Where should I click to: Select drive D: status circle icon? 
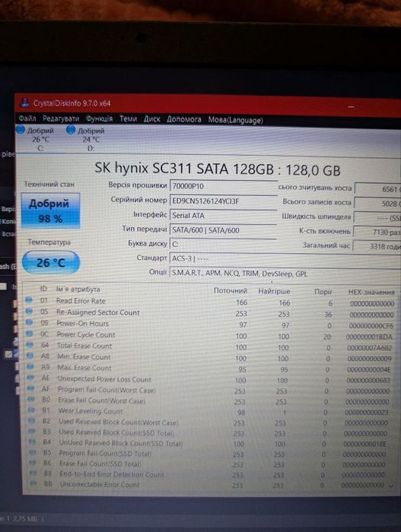71,130
